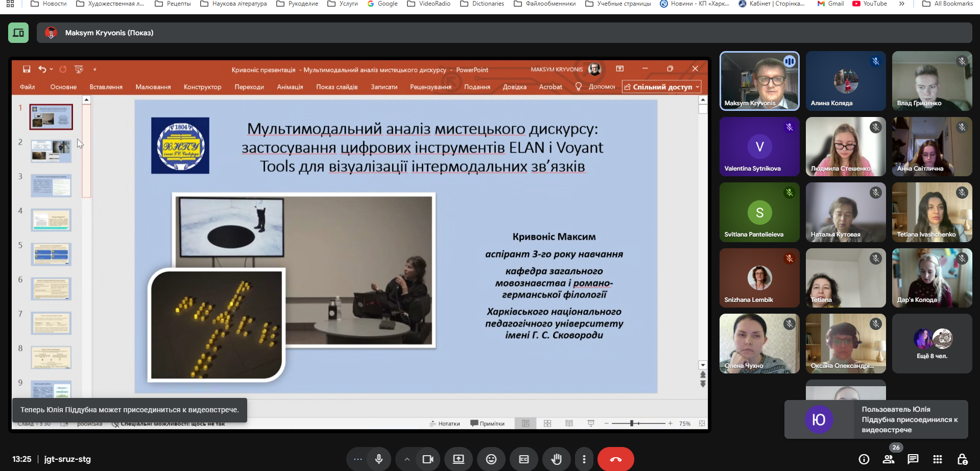The image size is (980, 471).
Task: Open the Activities grid icon
Action: (937, 459)
